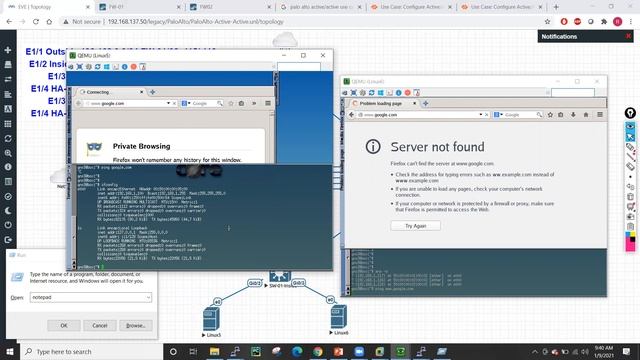
Task: Open a new tab in Linux6 Firefox
Action: 425,103
